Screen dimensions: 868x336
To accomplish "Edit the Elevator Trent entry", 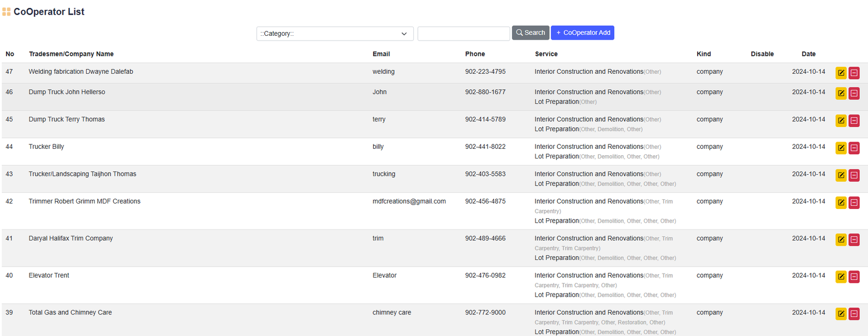I will 840,277.
